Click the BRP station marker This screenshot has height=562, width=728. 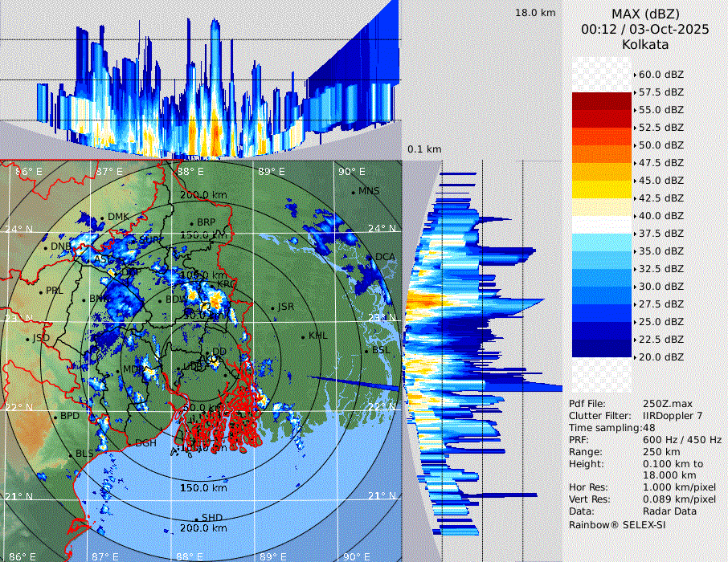192,222
